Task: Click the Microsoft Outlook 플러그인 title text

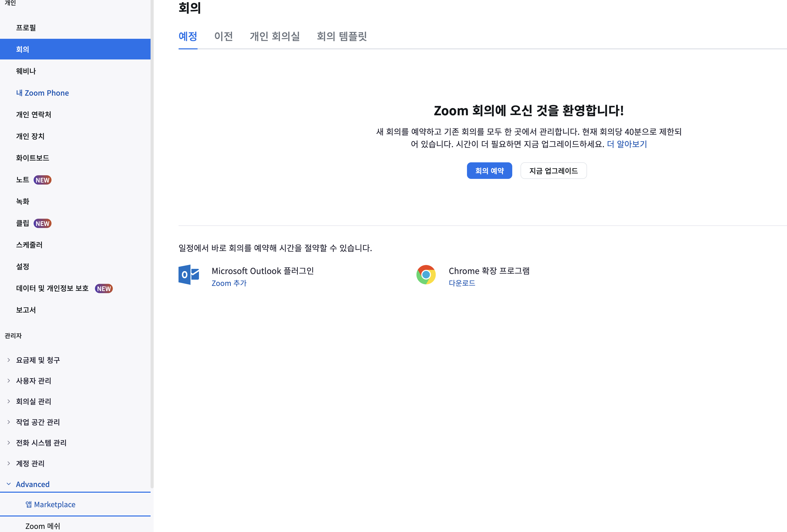Action: 263,271
